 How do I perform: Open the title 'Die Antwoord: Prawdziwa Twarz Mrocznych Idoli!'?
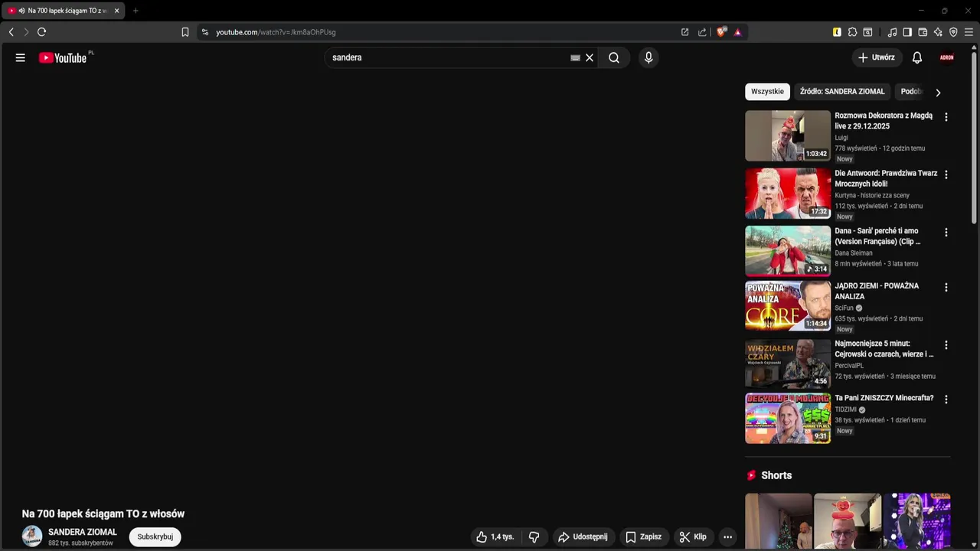coord(886,178)
